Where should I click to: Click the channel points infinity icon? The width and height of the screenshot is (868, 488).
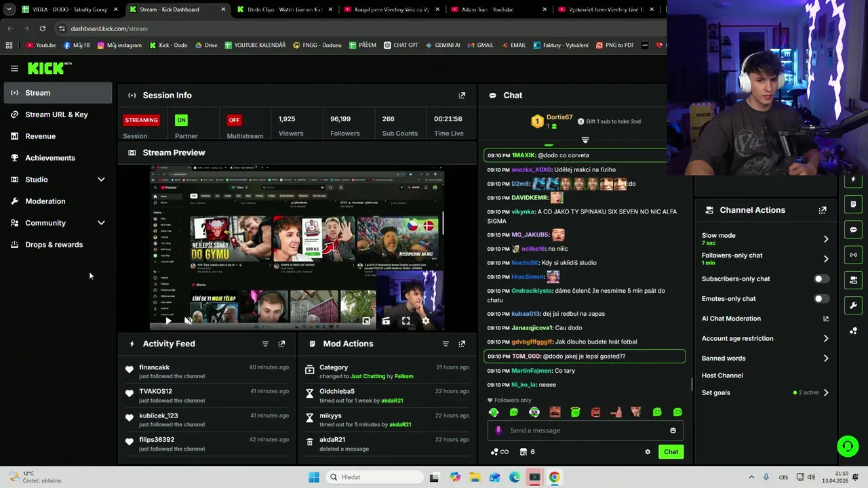coord(499,452)
